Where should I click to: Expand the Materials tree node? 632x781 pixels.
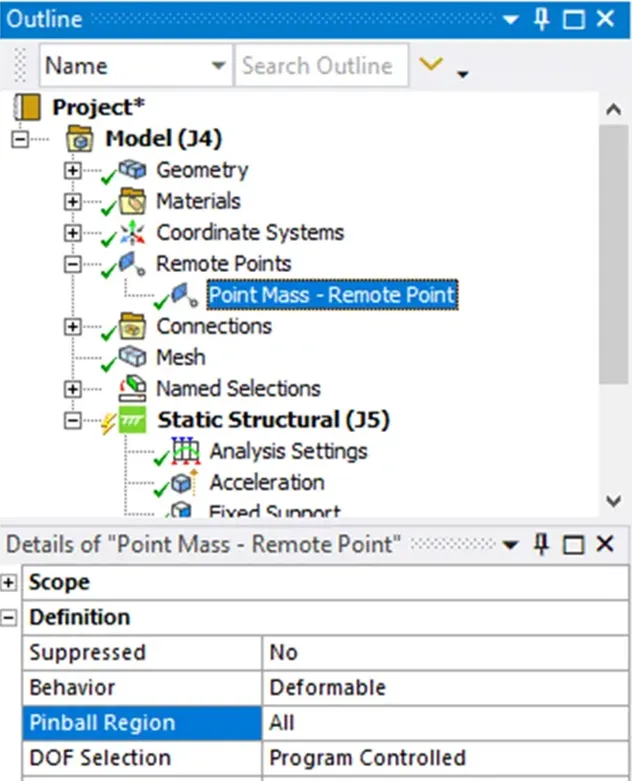73,202
